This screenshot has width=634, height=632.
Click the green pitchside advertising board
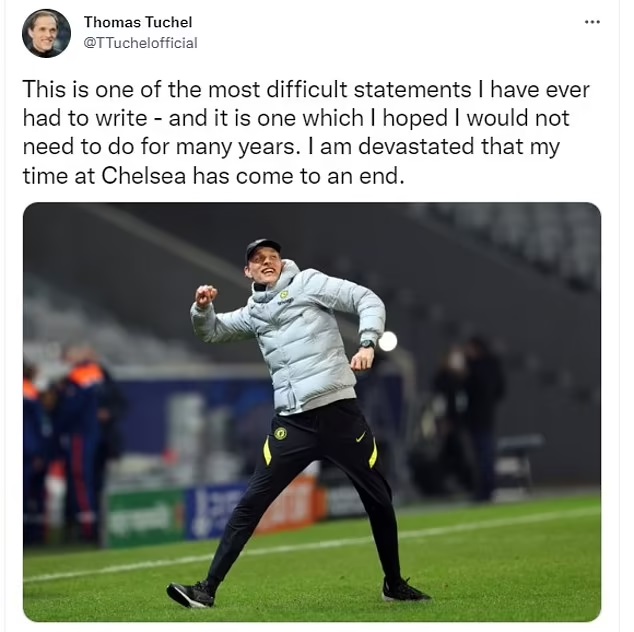click(x=145, y=517)
